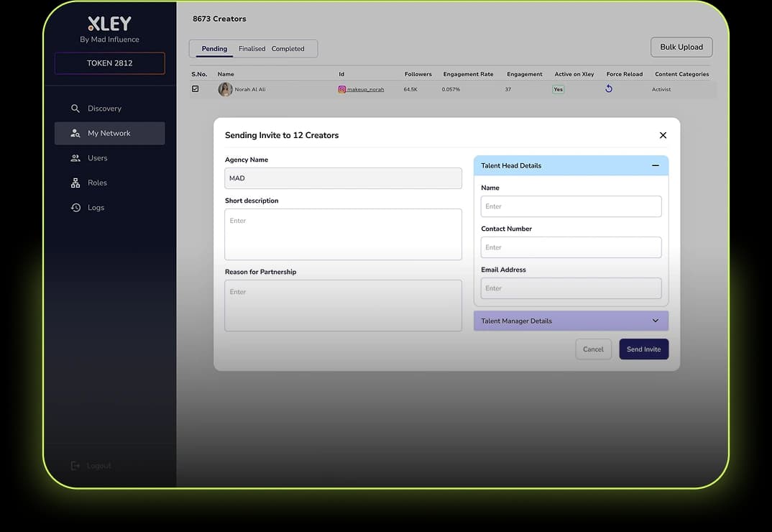Click the Users group icon
Image resolution: width=772 pixels, height=532 pixels.
75,158
